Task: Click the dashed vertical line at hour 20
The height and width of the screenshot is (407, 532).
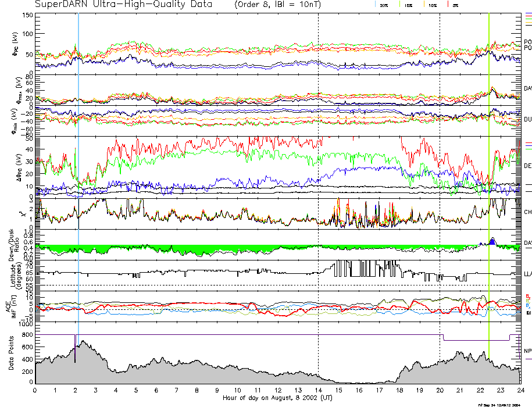Action: tap(440, 174)
